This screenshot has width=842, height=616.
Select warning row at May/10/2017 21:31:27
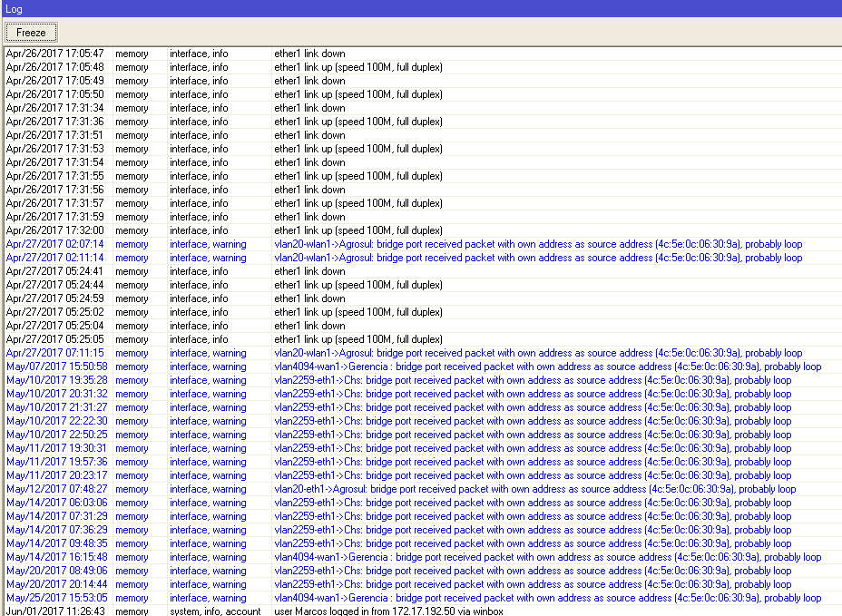point(423,407)
